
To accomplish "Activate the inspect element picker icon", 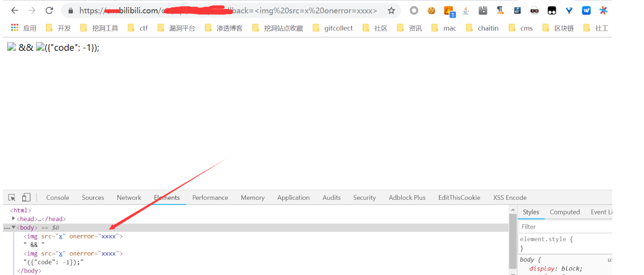I will pyautogui.click(x=12, y=198).
